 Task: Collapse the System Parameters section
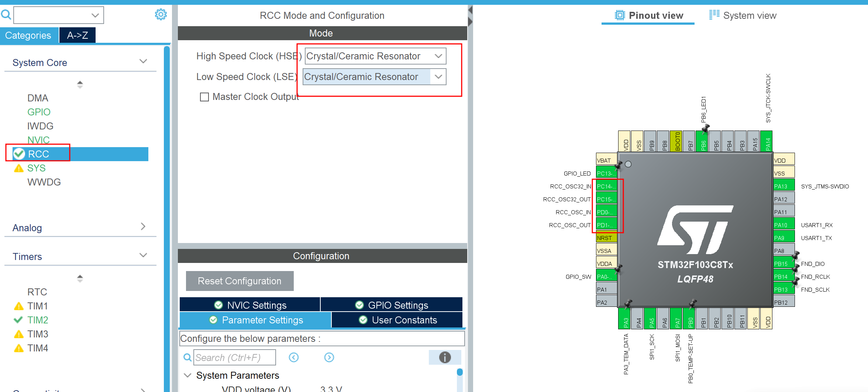(x=188, y=375)
